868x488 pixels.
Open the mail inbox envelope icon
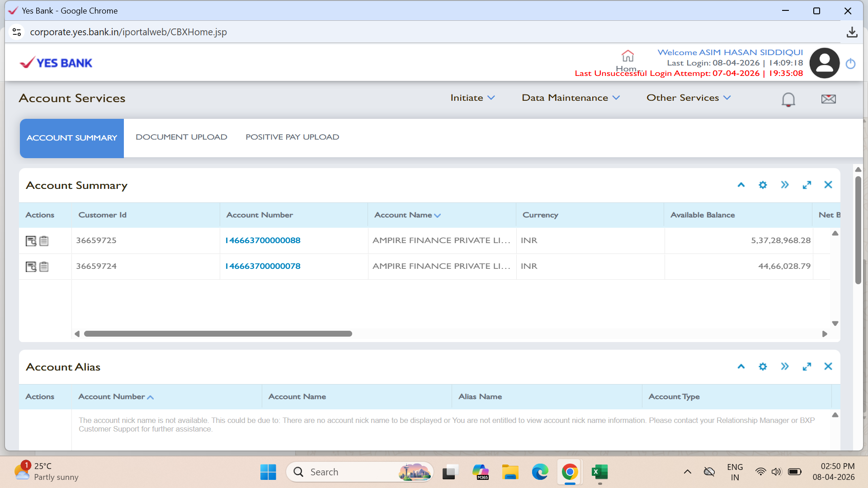click(x=828, y=99)
